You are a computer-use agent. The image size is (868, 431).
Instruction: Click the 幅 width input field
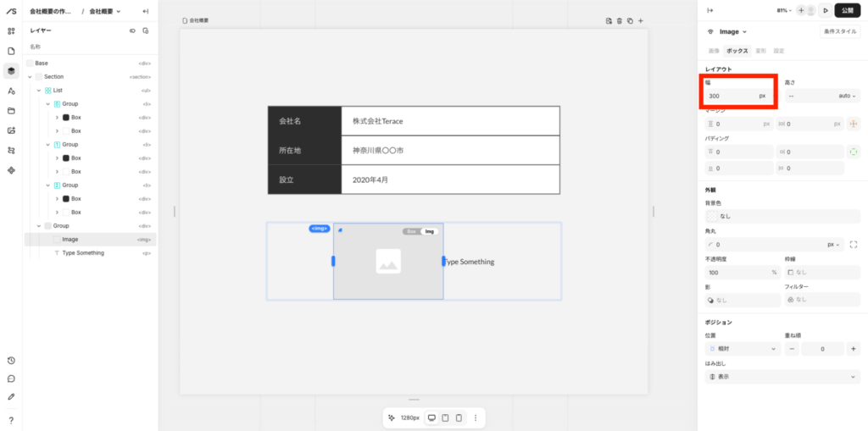[x=729, y=96]
